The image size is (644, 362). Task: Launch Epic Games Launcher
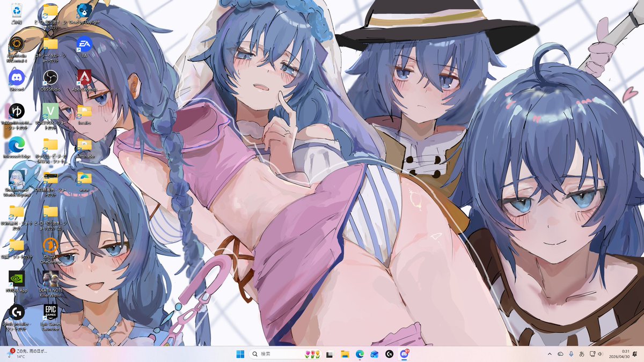[50, 316]
